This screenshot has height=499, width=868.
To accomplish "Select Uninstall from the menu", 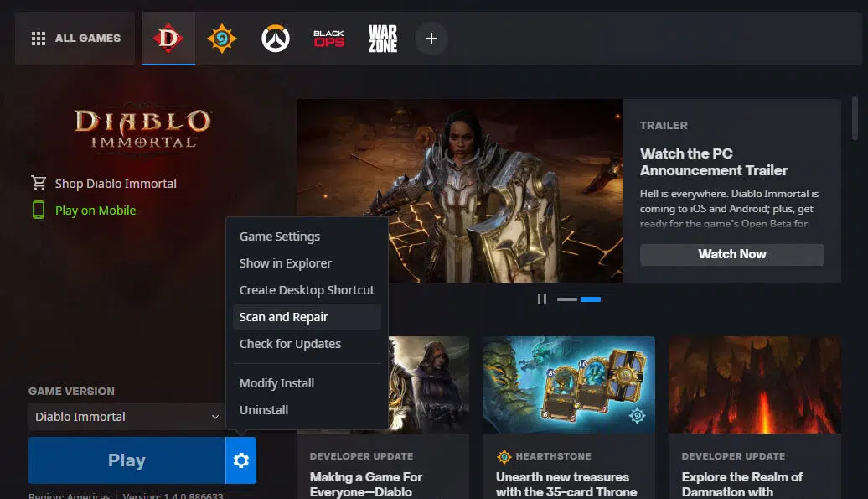I will (307, 410).
